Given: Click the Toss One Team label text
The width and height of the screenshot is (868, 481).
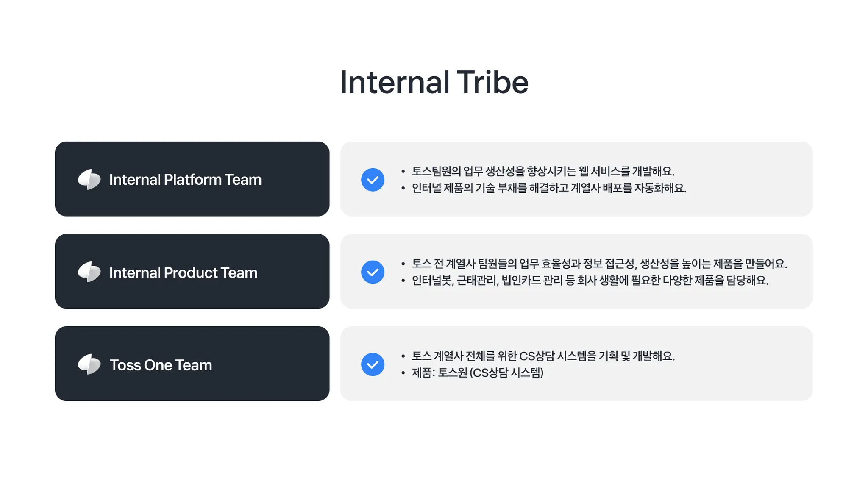Looking at the screenshot, I should point(161,365).
